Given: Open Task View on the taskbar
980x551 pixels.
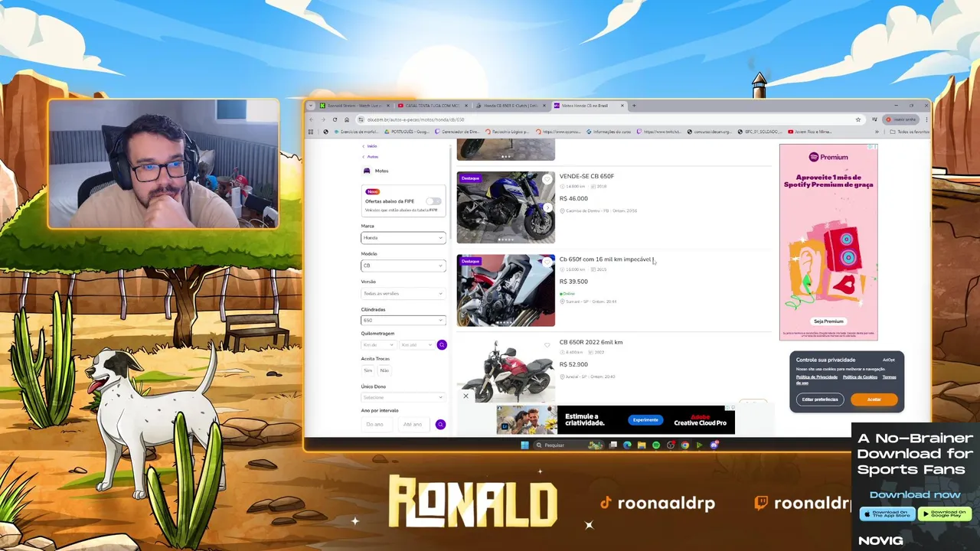Looking at the screenshot, I should [613, 445].
